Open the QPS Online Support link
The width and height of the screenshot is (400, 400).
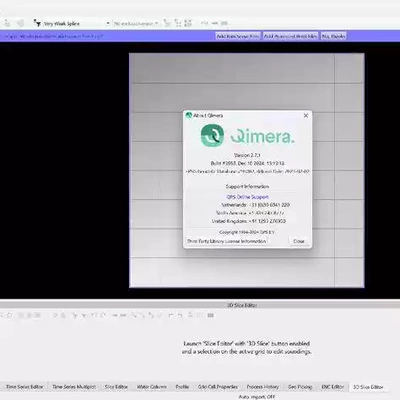click(247, 197)
